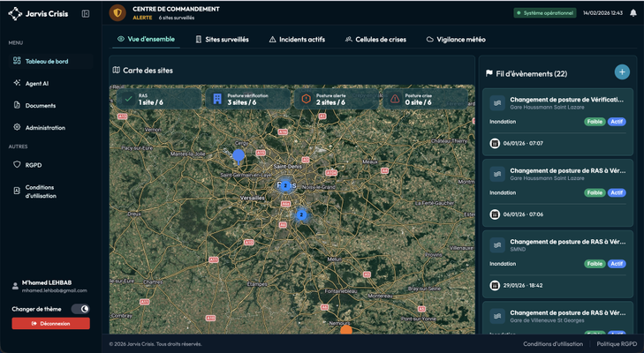Select Posture vérification 3 sites filter
The height and width of the screenshot is (353, 644).
point(249,99)
